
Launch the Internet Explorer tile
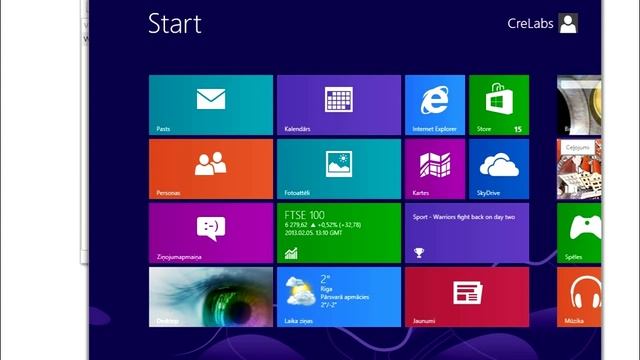[435, 105]
